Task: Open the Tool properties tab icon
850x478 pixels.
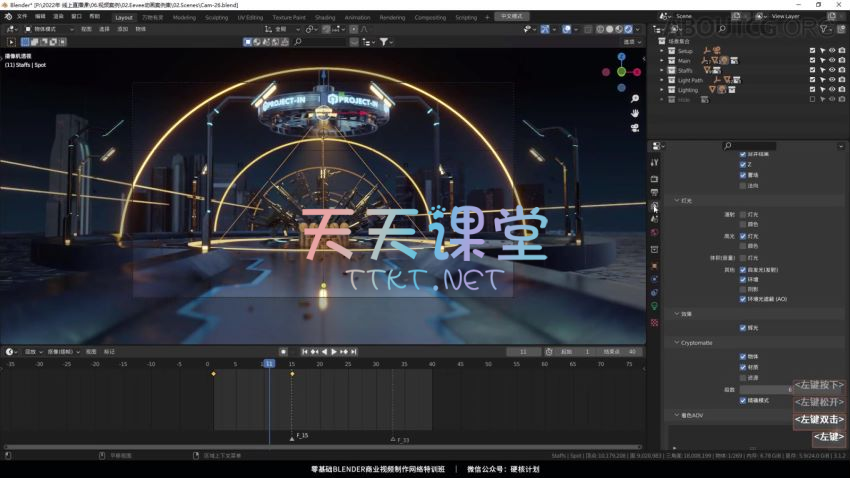Action: [x=654, y=162]
